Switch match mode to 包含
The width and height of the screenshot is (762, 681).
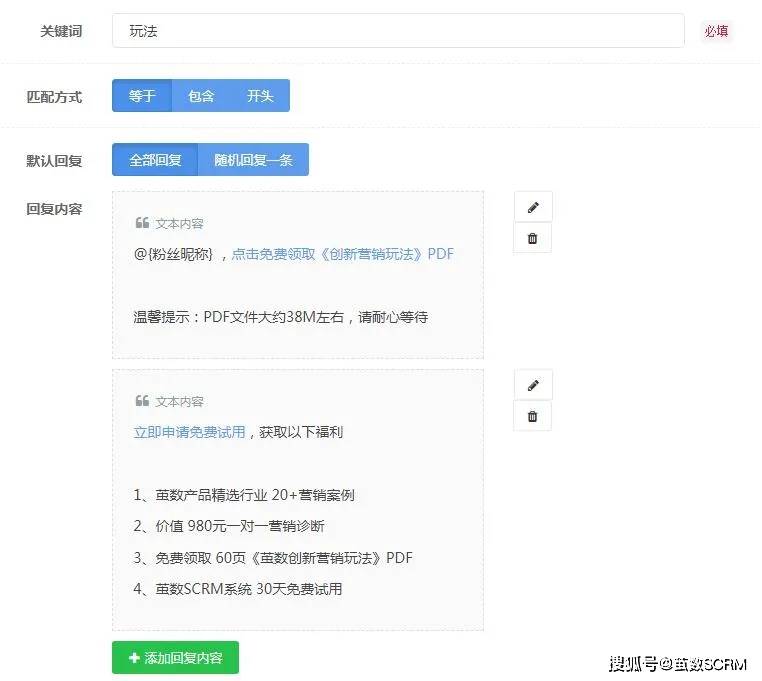coord(201,96)
